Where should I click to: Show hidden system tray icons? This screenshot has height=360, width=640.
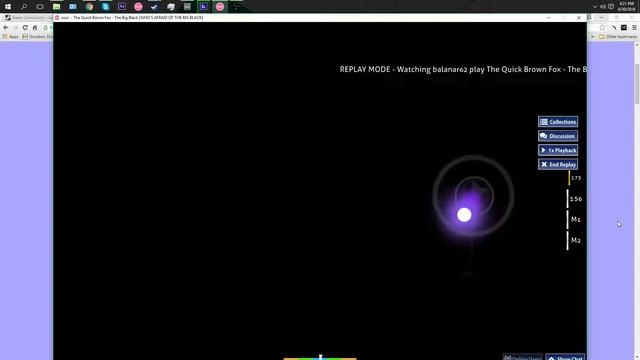click(x=595, y=7)
